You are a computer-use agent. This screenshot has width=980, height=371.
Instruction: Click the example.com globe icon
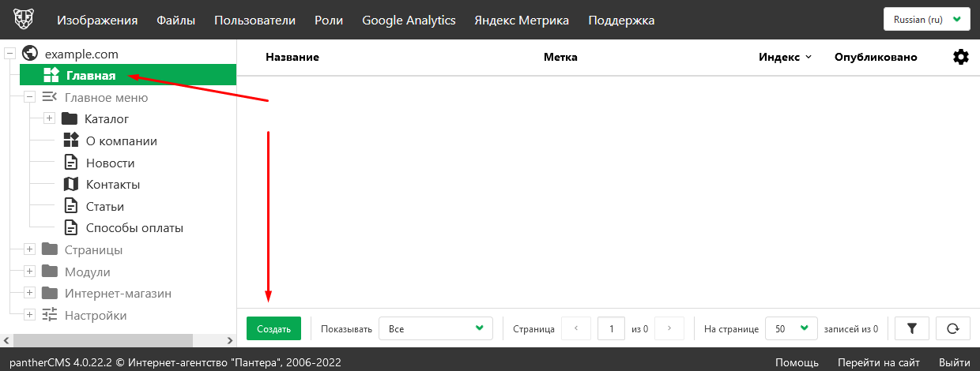coord(31,54)
